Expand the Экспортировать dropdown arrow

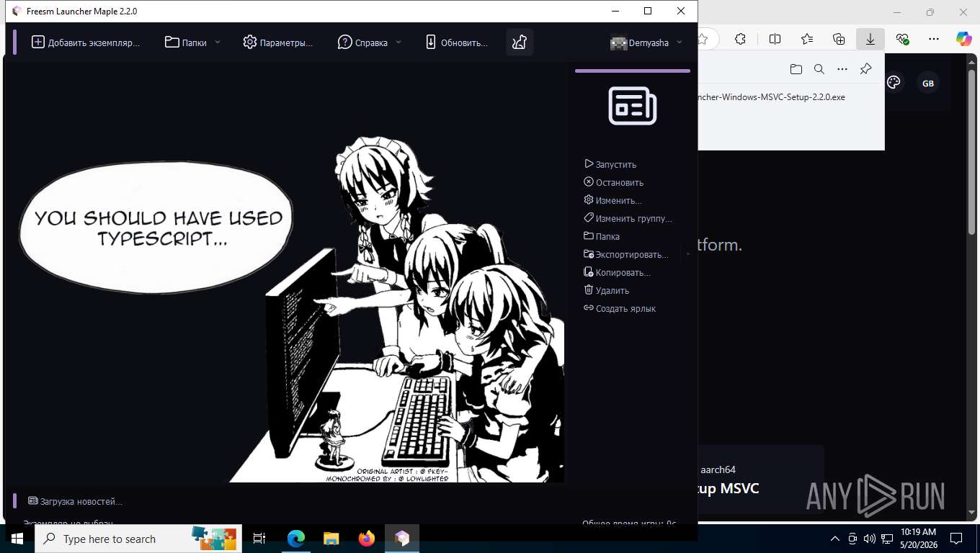click(687, 254)
